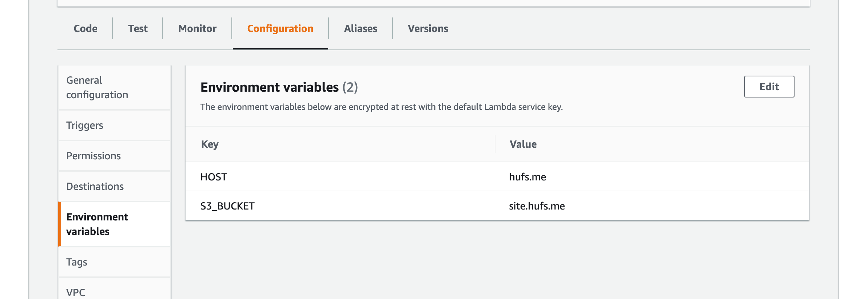
Task: Click the site.hufs.me value cell
Action: pyautogui.click(x=537, y=206)
